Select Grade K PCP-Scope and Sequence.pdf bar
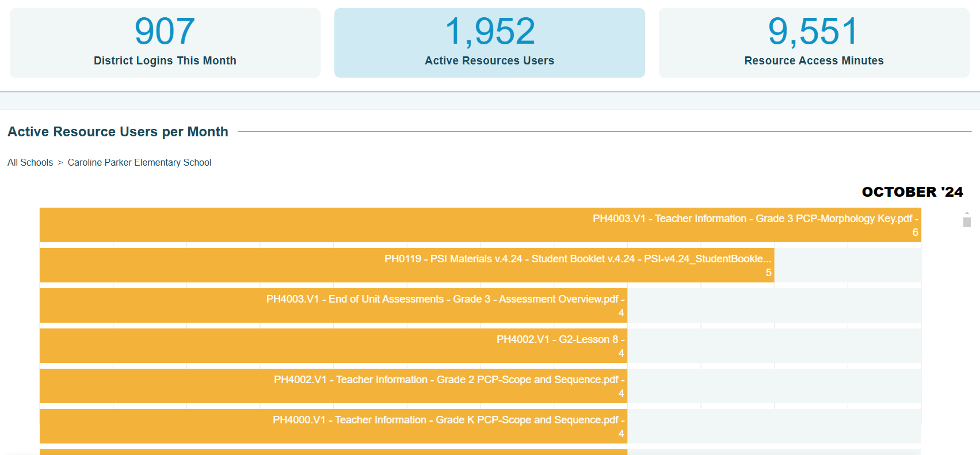Image resolution: width=980 pixels, height=455 pixels. [333, 426]
